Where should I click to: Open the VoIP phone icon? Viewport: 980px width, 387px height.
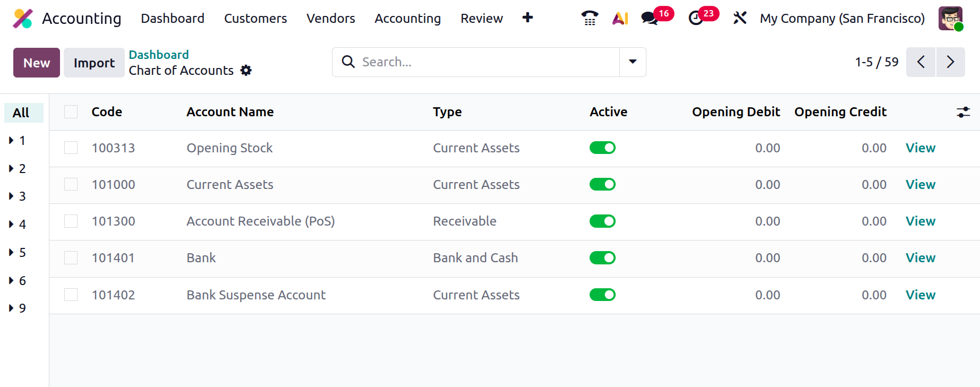590,18
